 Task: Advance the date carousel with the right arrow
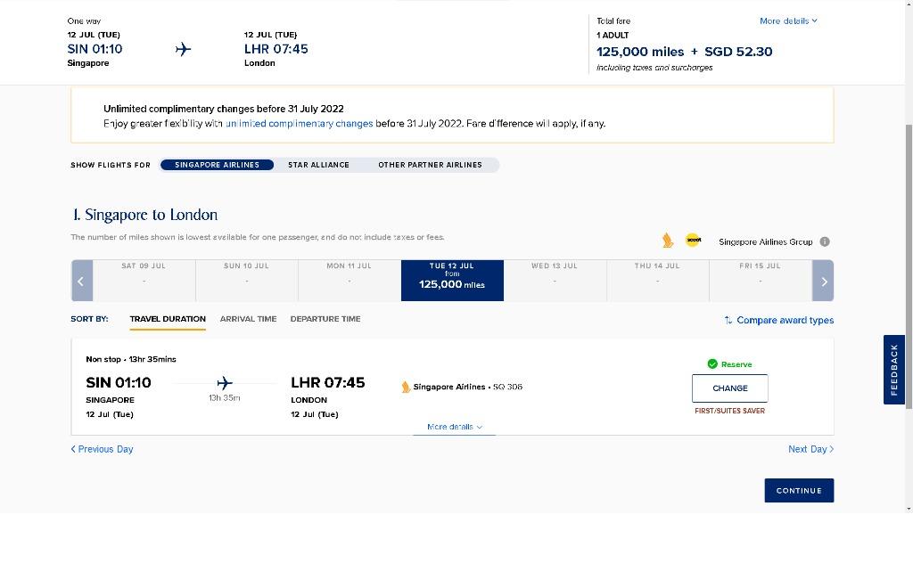[x=823, y=280]
